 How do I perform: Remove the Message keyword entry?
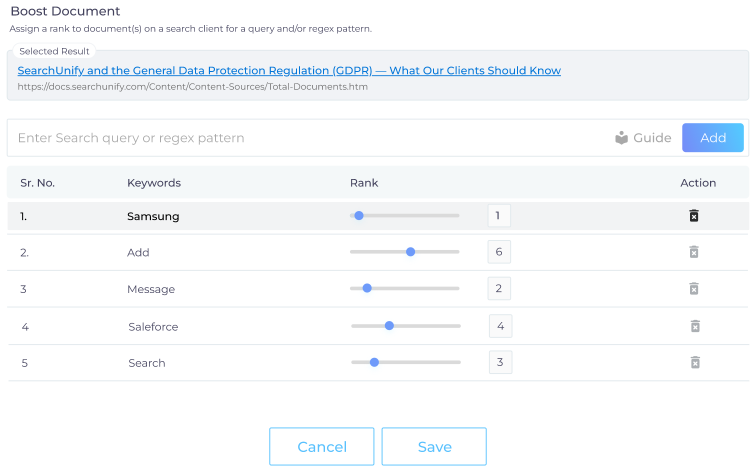pos(693,288)
